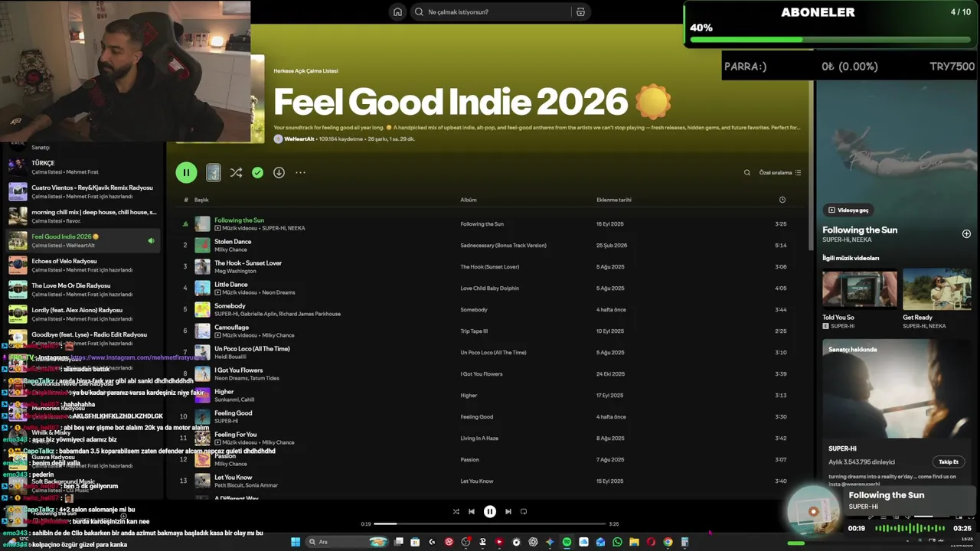Open the Told You So related video thumbnail
The height and width of the screenshot is (551, 980).
pyautogui.click(x=860, y=289)
